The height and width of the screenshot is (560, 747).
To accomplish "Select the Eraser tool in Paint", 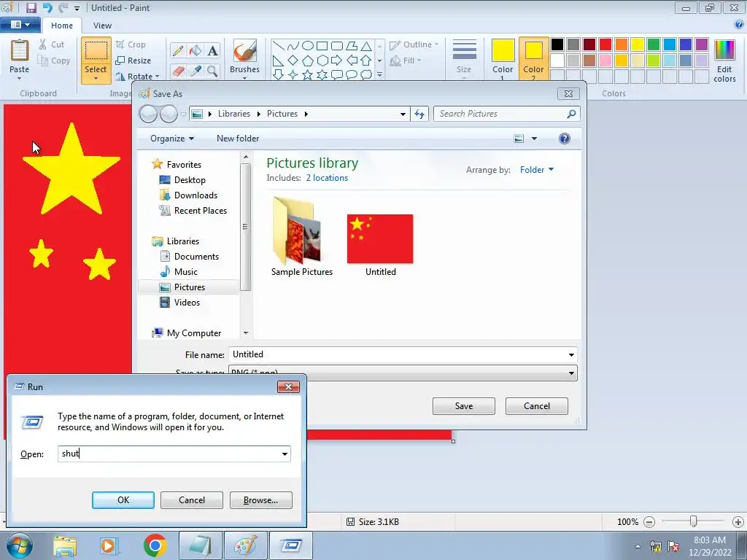I will 178,71.
